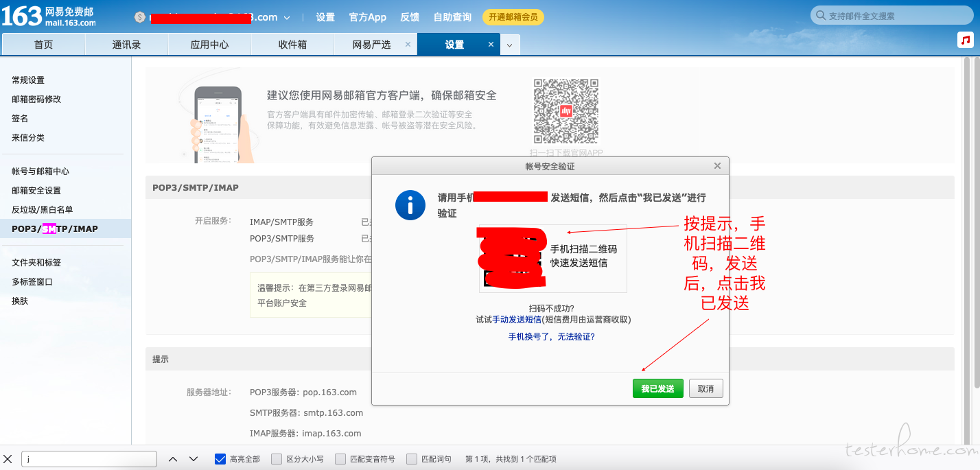Viewport: 980px width, 470px height.
Task: Click IMAP服务器: imap.163.com text
Action: (305, 434)
